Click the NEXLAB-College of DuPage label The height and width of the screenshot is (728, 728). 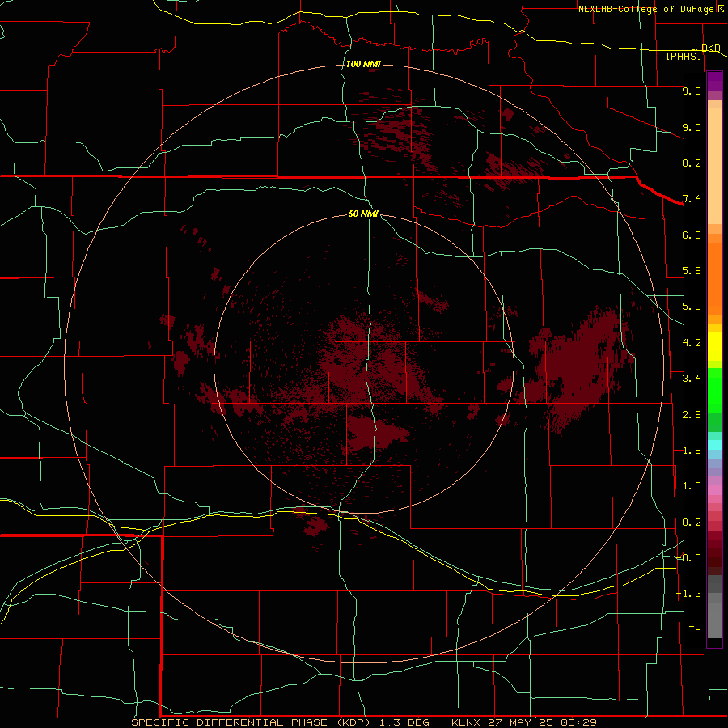[645, 9]
